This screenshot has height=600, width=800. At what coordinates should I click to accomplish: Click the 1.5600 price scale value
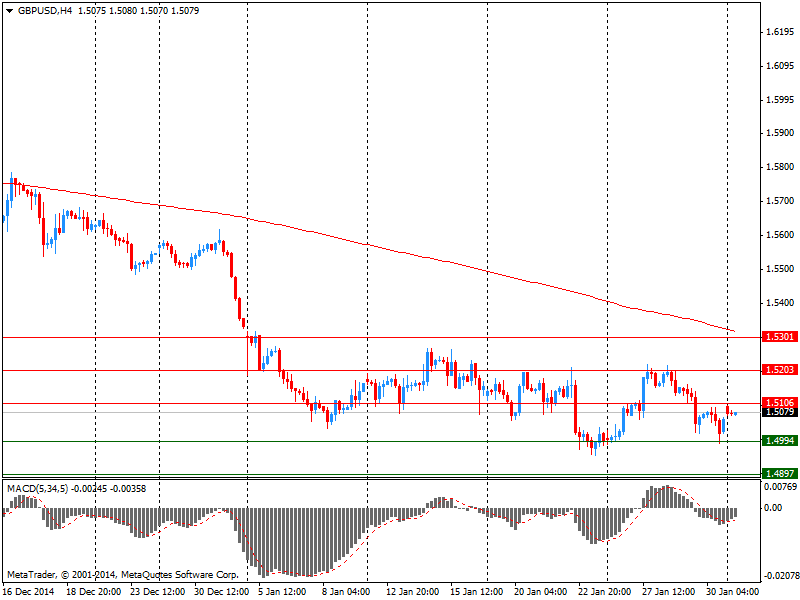pyautogui.click(x=781, y=235)
